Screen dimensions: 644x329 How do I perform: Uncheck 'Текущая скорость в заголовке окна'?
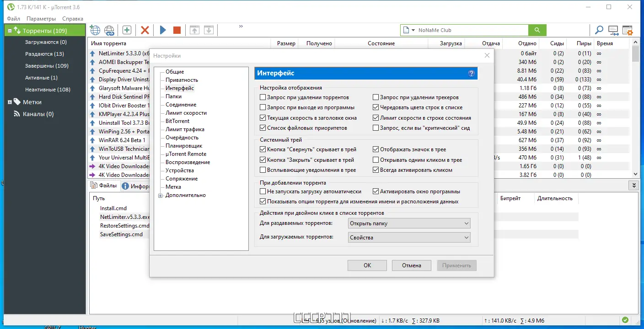pyautogui.click(x=263, y=118)
